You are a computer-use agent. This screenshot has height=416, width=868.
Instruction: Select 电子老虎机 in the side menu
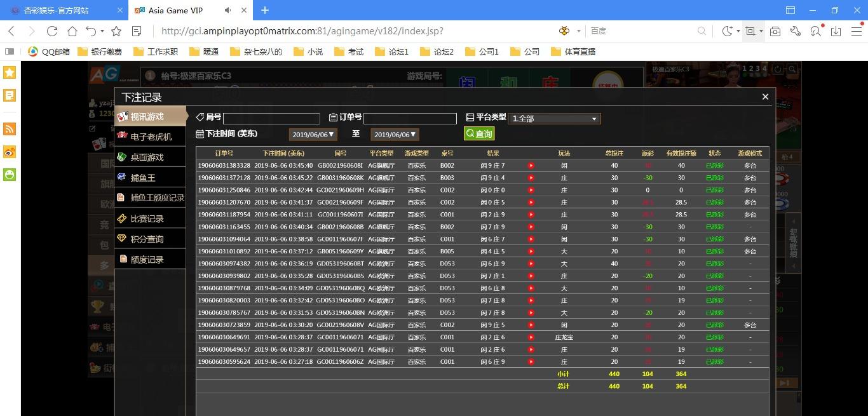pyautogui.click(x=151, y=137)
